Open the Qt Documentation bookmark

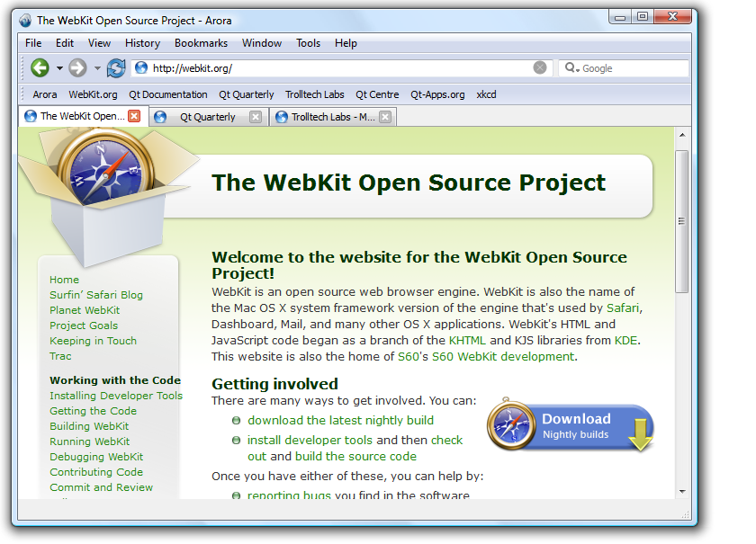167,94
